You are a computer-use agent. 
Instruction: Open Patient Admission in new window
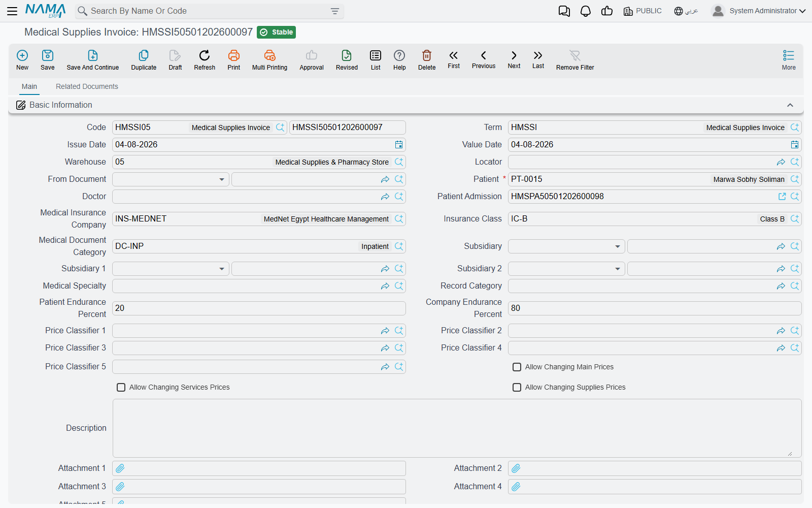(x=782, y=197)
